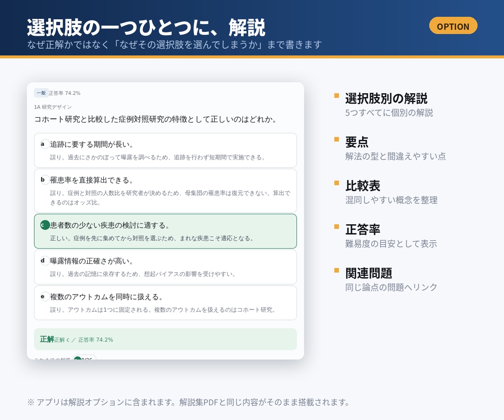Click the 選択肢別の解説 heading

[x=386, y=98]
